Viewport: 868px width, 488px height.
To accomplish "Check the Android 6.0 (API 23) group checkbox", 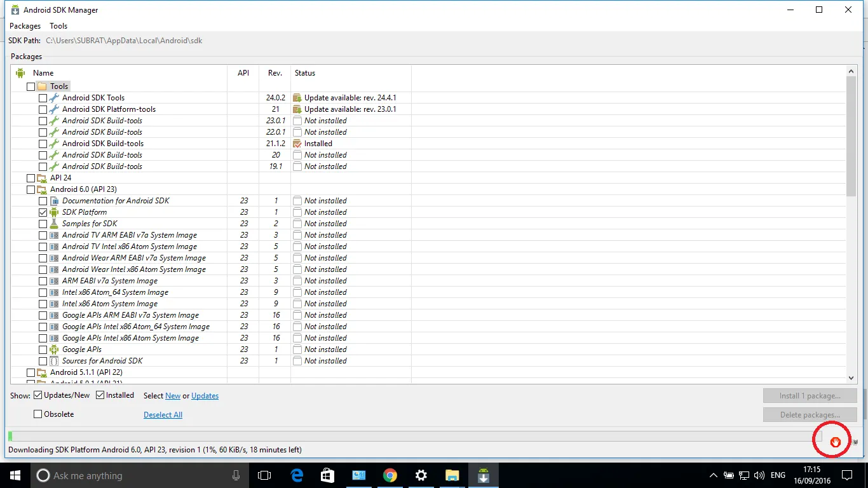I will [x=31, y=189].
